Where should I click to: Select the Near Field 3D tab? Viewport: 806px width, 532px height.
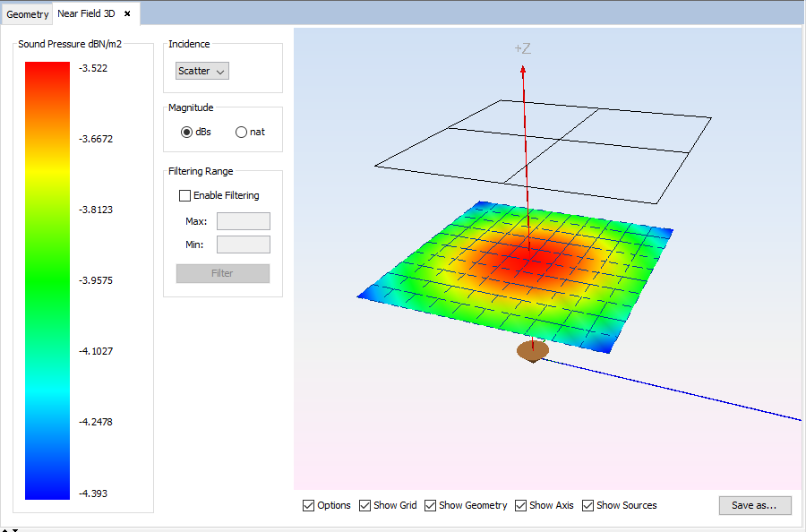[x=86, y=13]
